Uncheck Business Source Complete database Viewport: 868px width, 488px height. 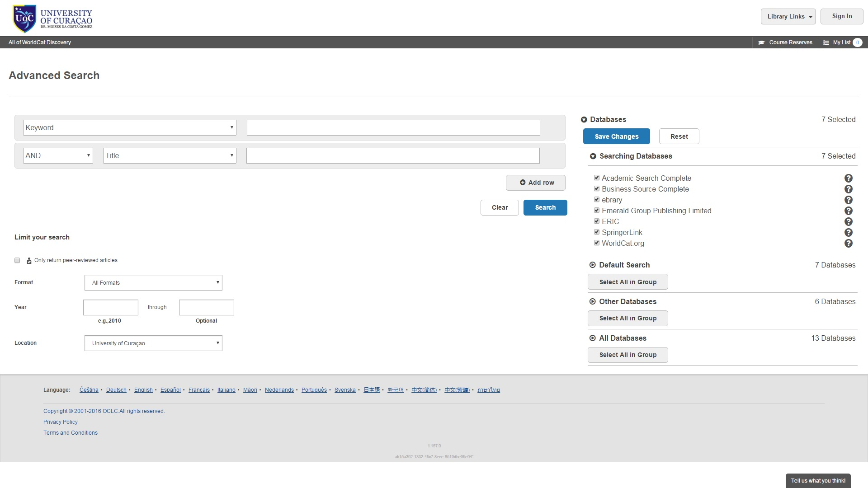(x=597, y=189)
